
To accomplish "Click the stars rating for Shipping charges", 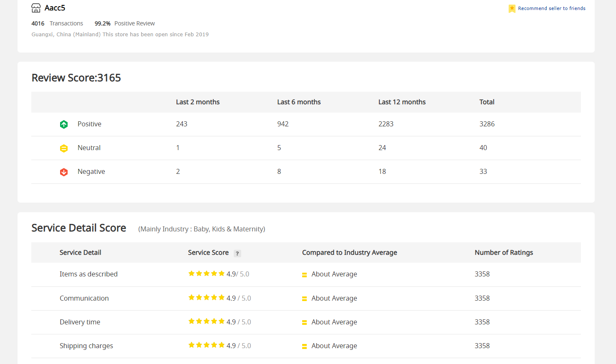I will click(x=207, y=345).
